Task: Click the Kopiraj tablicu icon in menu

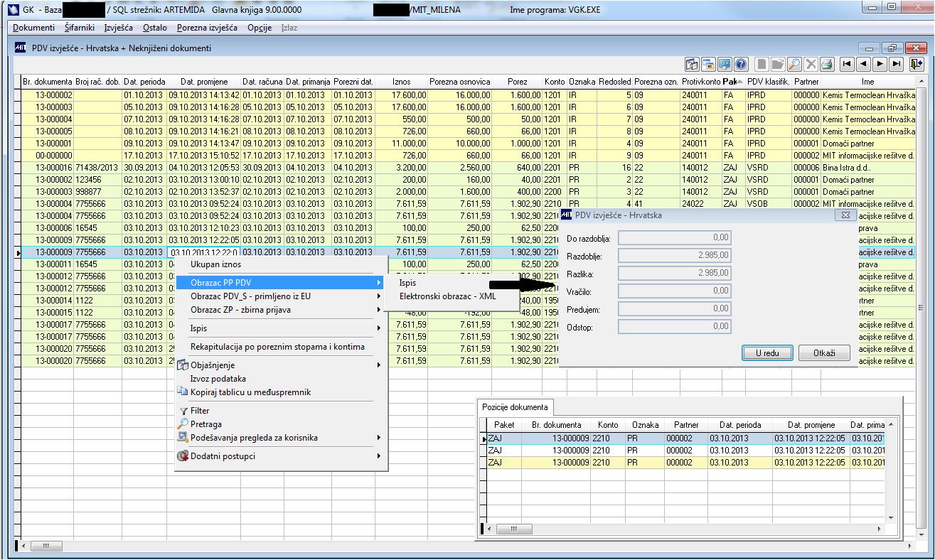Action: coord(183,392)
